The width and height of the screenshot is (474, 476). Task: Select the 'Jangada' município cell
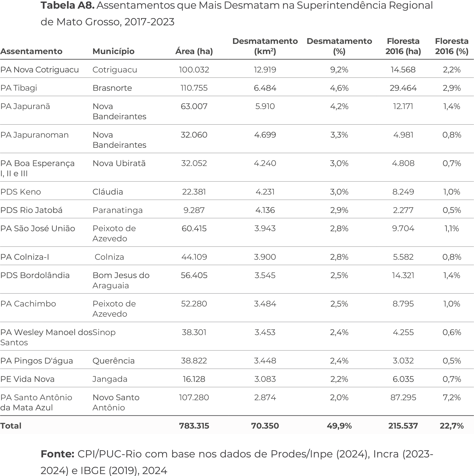[x=110, y=379]
